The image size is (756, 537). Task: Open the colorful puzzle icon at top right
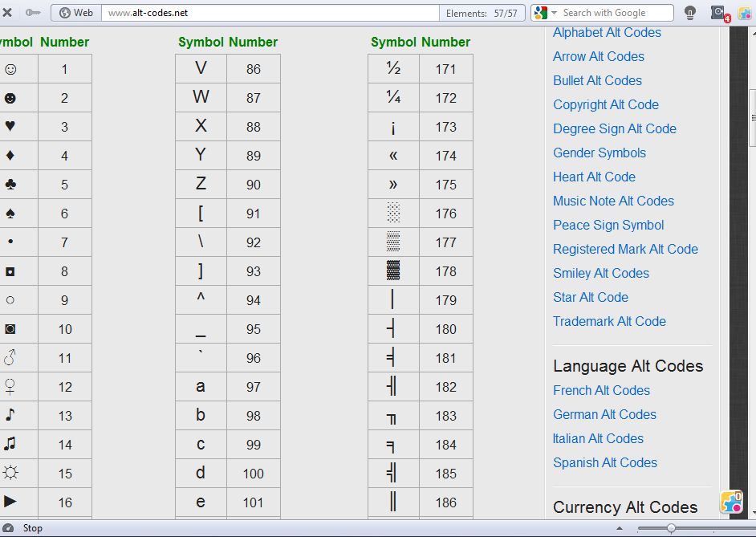pos(745,13)
